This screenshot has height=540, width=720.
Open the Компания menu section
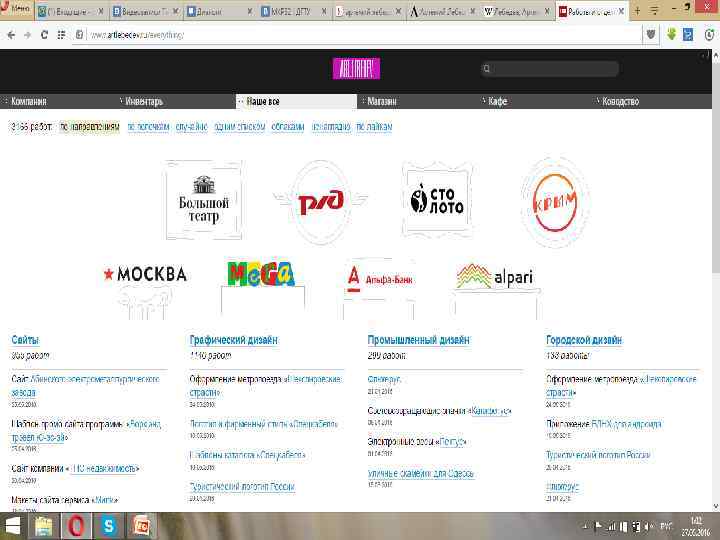click(x=28, y=101)
